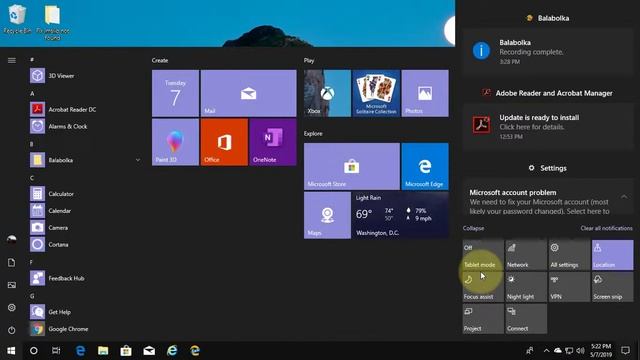Open All settings quick action
This screenshot has width=640, height=360.
tap(569, 255)
